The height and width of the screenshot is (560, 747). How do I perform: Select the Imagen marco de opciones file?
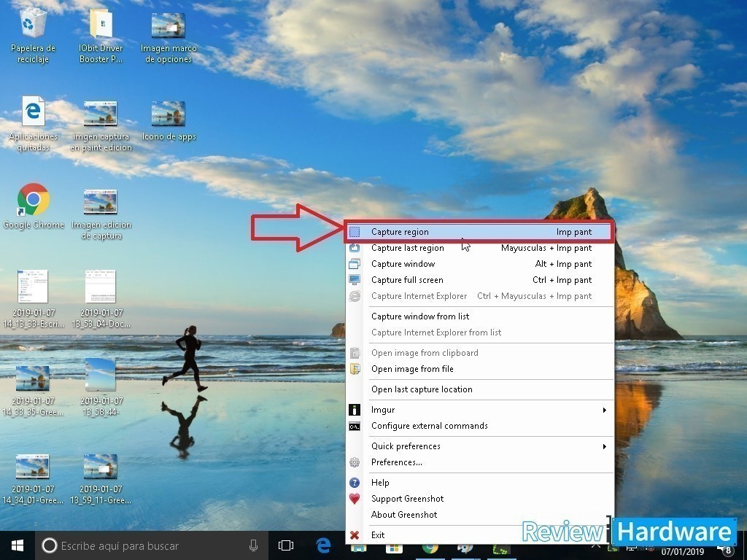[169, 37]
